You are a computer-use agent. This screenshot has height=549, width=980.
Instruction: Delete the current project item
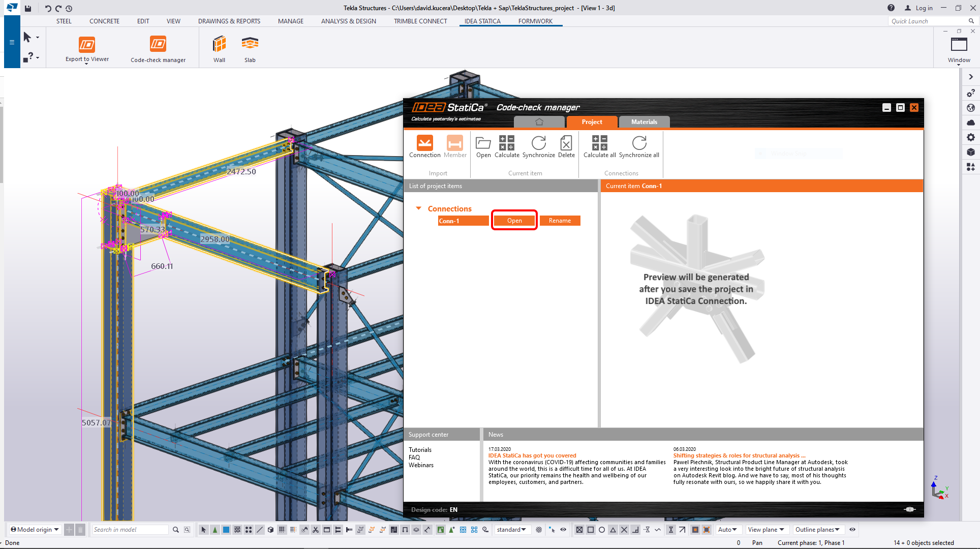566,146
